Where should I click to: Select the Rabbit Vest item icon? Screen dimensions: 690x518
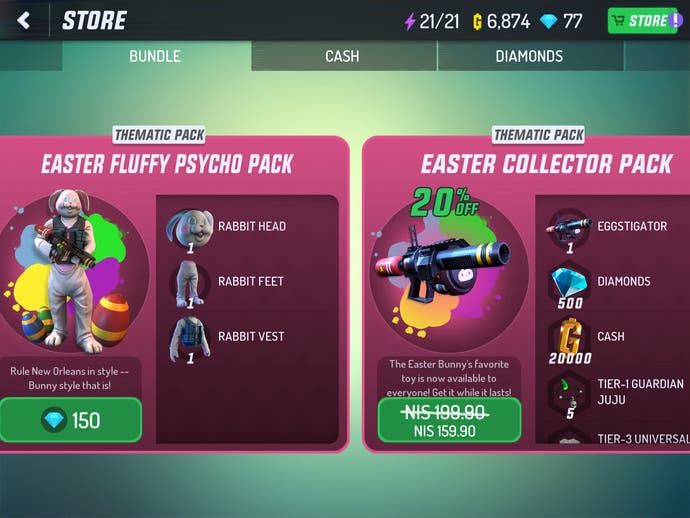tap(190, 339)
